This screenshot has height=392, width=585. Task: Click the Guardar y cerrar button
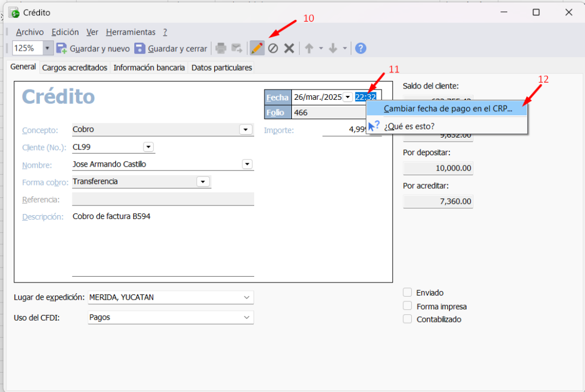coord(171,49)
